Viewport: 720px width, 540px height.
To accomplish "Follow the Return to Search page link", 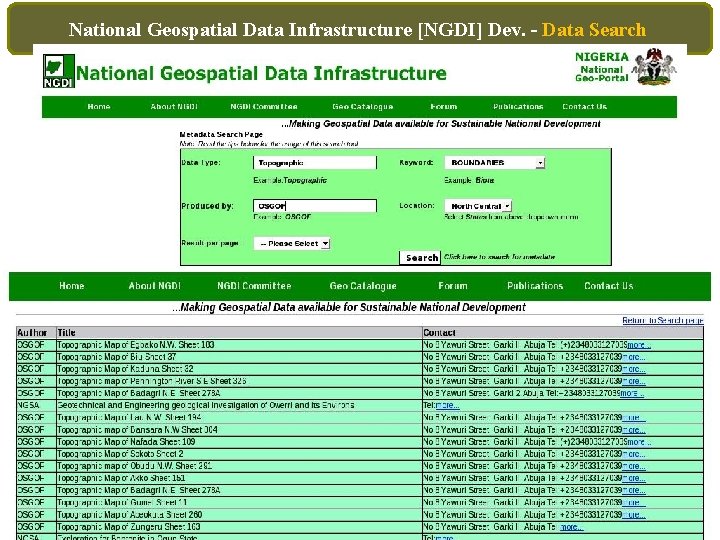I will point(663,320).
